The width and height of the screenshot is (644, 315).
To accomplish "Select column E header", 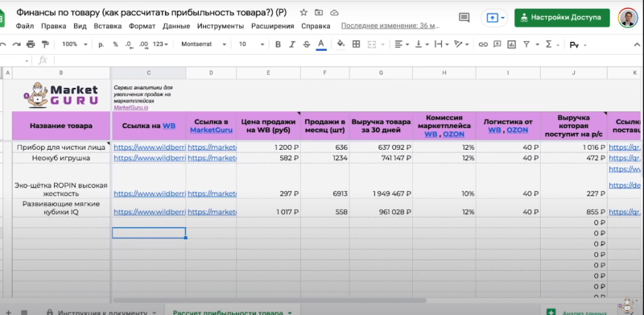I will click(x=268, y=73).
